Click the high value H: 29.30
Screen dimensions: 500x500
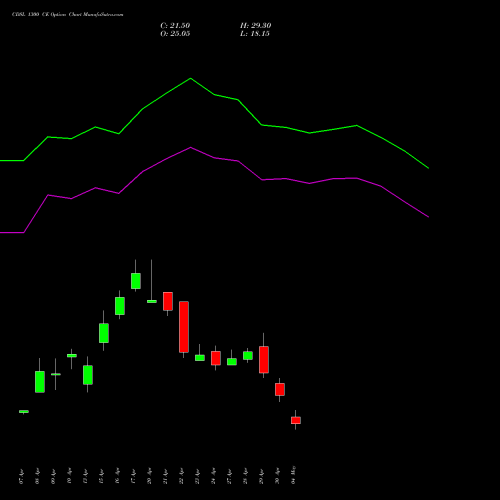pyautogui.click(x=255, y=26)
